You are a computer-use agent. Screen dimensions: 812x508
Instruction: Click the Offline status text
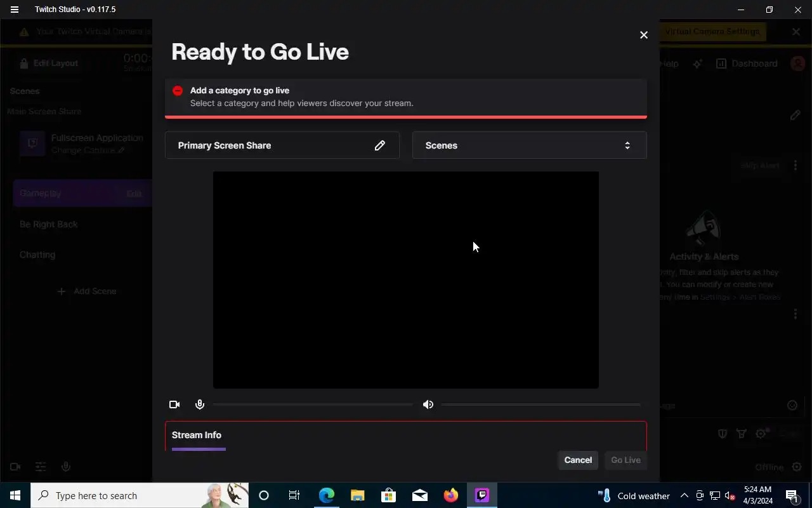click(x=769, y=467)
